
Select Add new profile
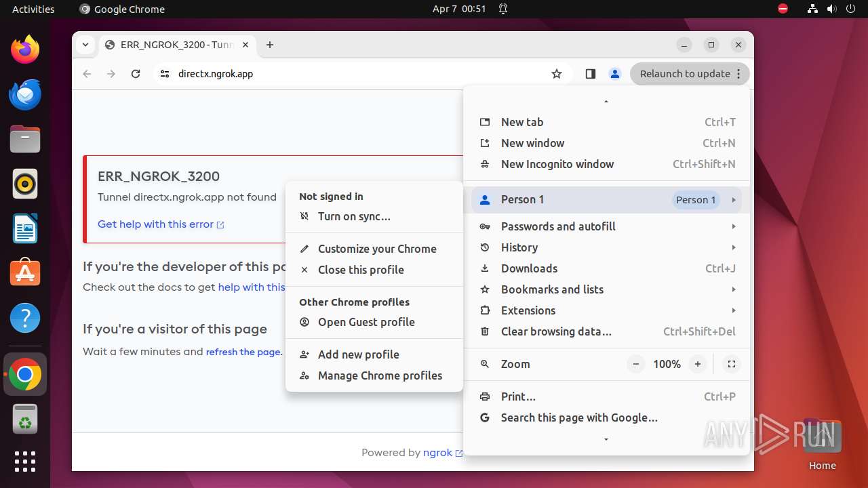tap(374, 354)
